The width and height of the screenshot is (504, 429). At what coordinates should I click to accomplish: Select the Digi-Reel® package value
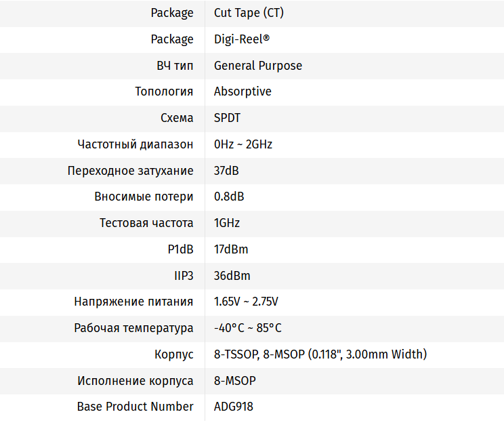[242, 39]
